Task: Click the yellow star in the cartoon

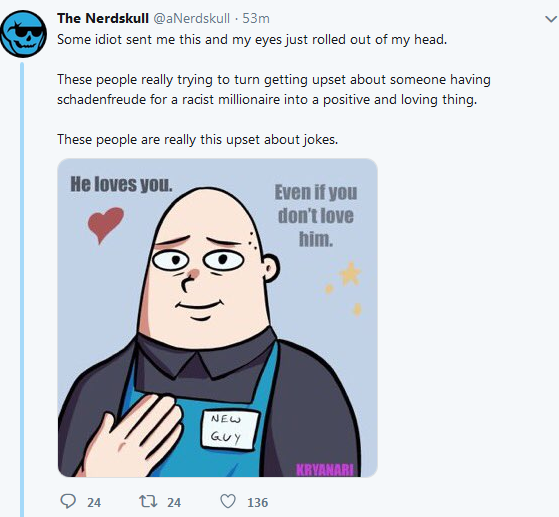Action: pyautogui.click(x=350, y=274)
